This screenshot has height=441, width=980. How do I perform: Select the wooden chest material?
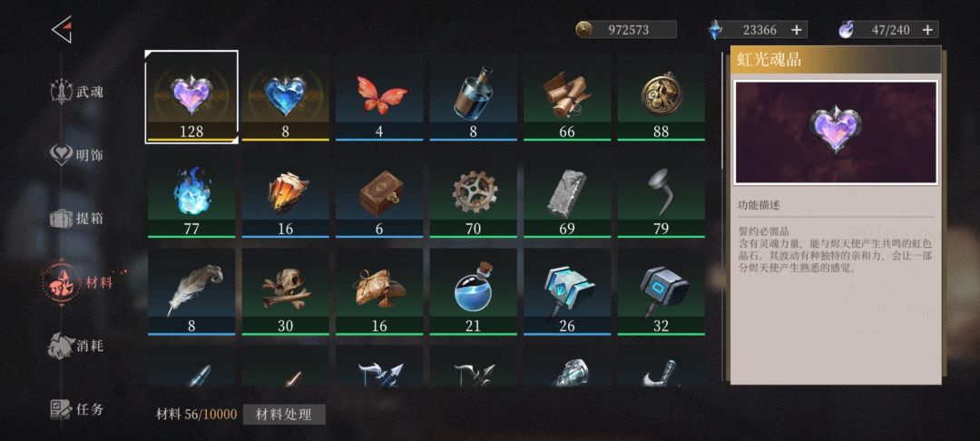click(x=379, y=193)
